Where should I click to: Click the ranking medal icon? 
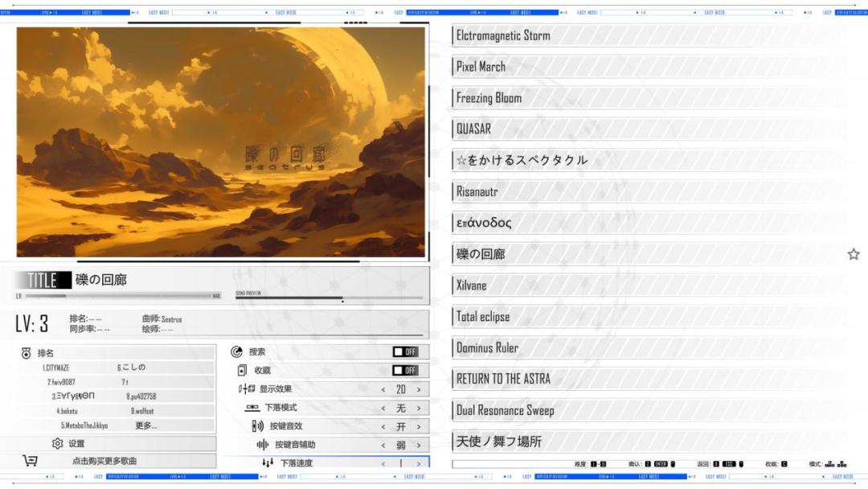tap(26, 353)
